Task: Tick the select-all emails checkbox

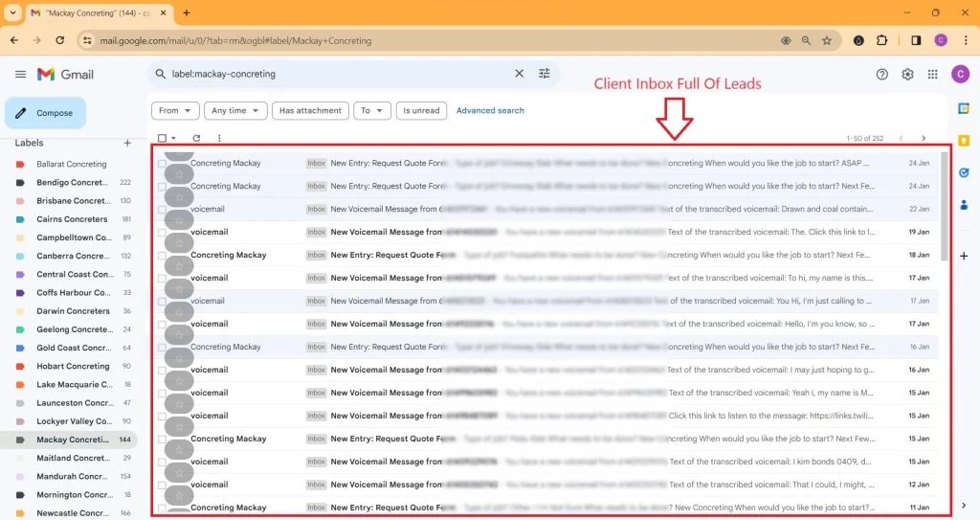Action: (162, 138)
